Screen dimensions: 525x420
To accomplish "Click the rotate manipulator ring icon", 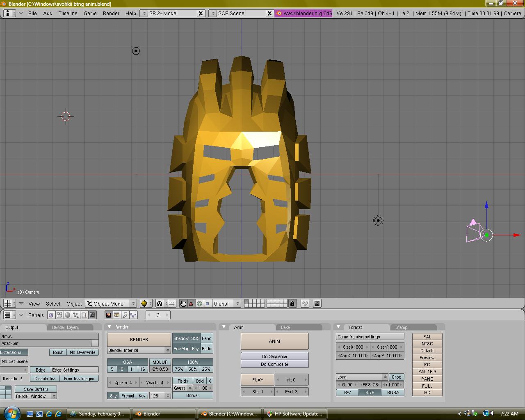I will coord(199,304).
